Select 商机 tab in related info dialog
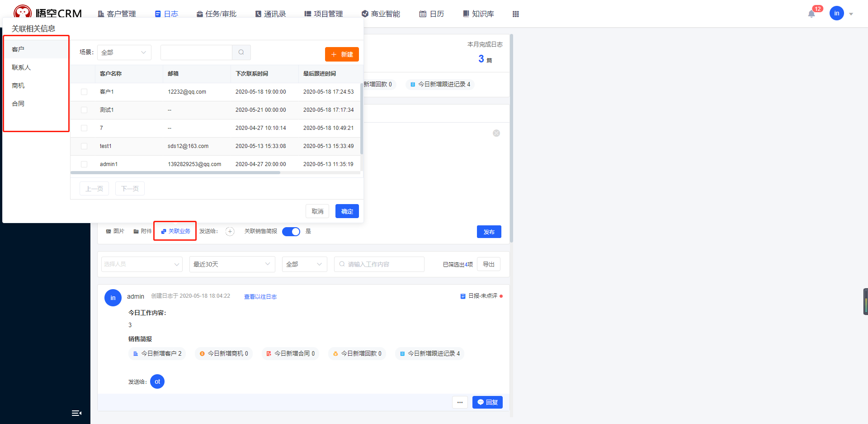This screenshot has height=424, width=868. click(x=36, y=86)
